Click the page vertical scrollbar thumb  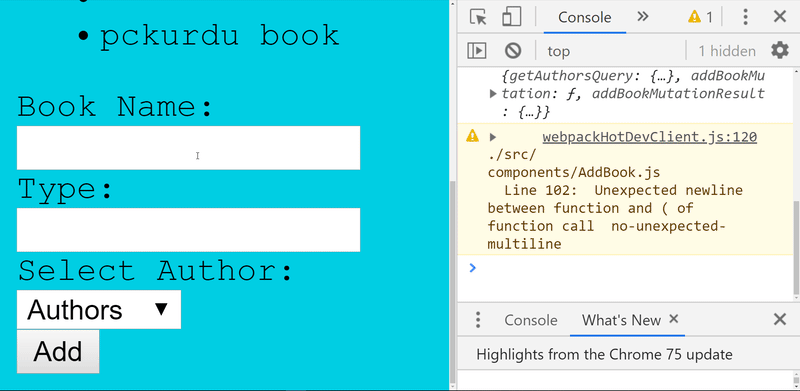(x=452, y=283)
